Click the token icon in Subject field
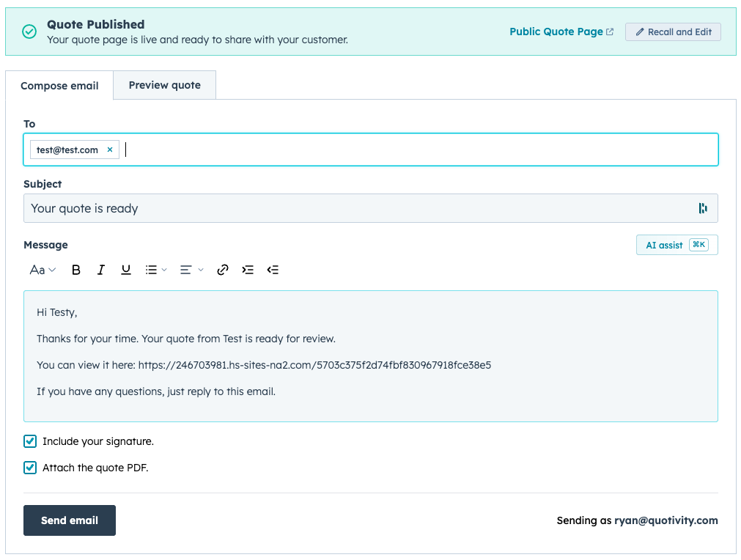Image resolution: width=741 pixels, height=560 pixels. pos(703,208)
